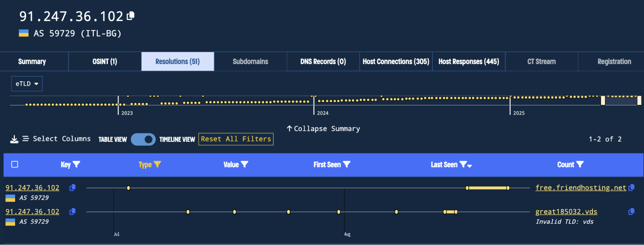Click highlighted range in overview timeline
Screen dimensions: 644x245
(x=621, y=101)
